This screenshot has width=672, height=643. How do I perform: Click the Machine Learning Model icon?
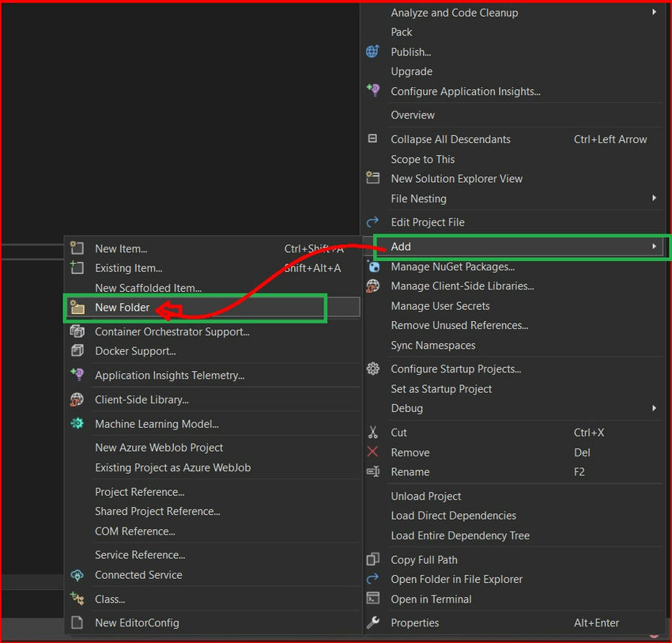[77, 424]
